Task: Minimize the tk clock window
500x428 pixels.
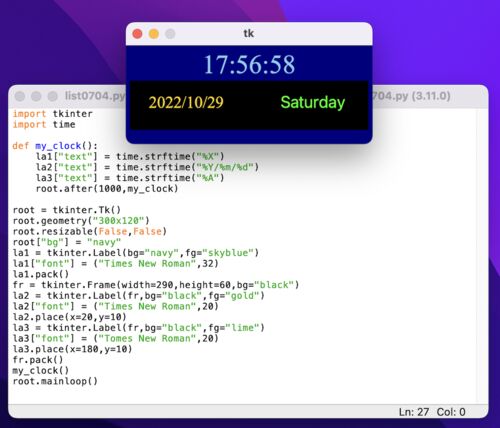Action: point(154,34)
